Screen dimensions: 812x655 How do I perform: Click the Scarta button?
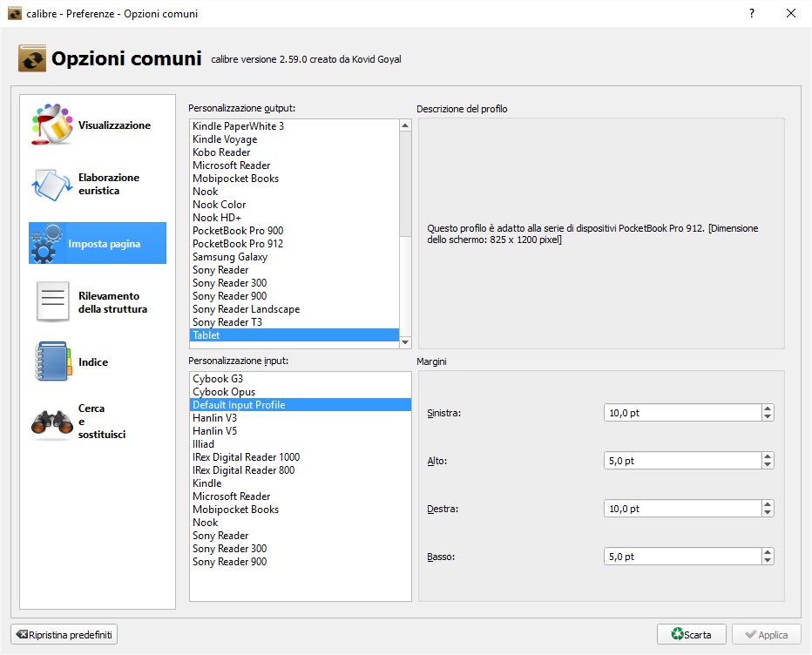[x=691, y=635]
